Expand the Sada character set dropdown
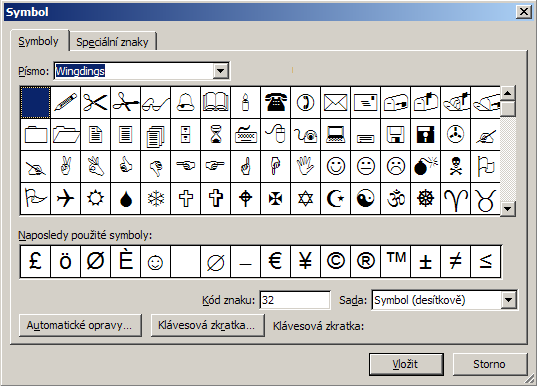This screenshot has width=537, height=386. (508, 300)
